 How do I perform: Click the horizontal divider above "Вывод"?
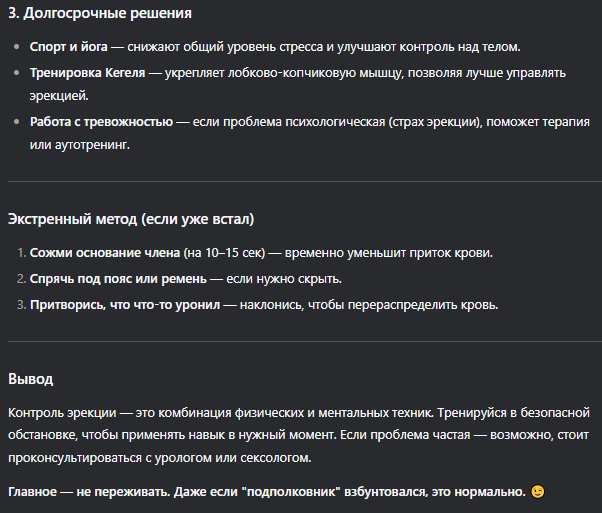(x=305, y=341)
